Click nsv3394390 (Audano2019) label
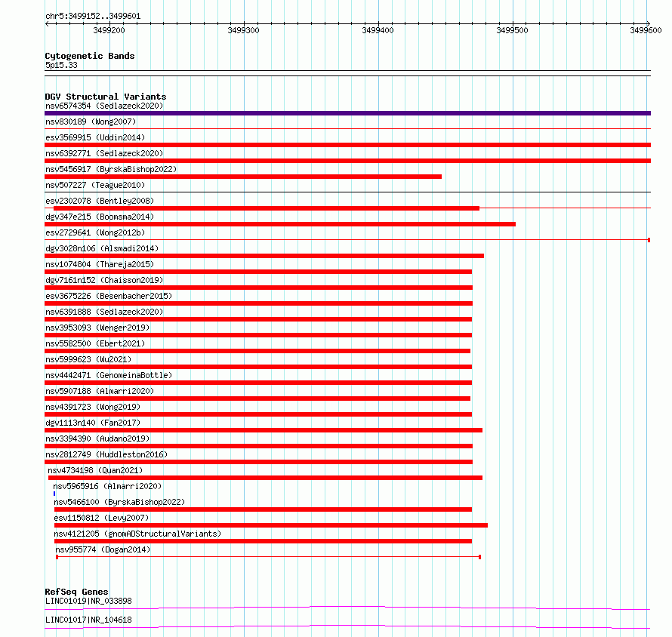 [x=97, y=439]
